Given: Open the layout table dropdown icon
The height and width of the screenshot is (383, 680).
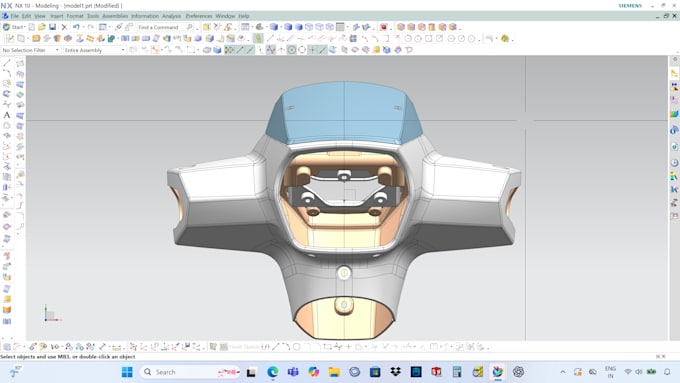Looking at the screenshot, I should tap(245, 27).
